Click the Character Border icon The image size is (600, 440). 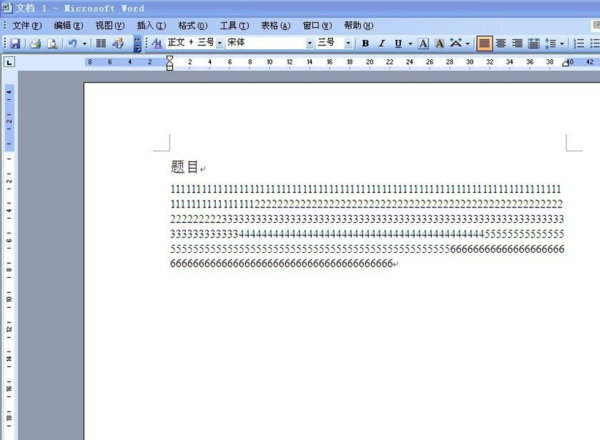click(x=423, y=43)
